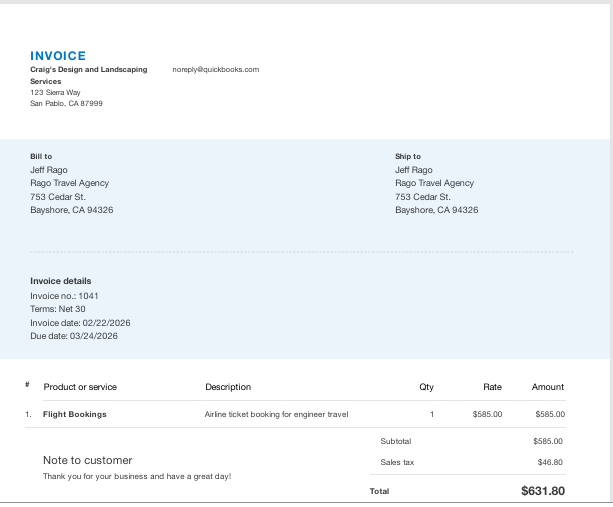Click Rago Travel Agency under Ship to
Image resolution: width=613 pixels, height=507 pixels.
pyautogui.click(x=434, y=183)
